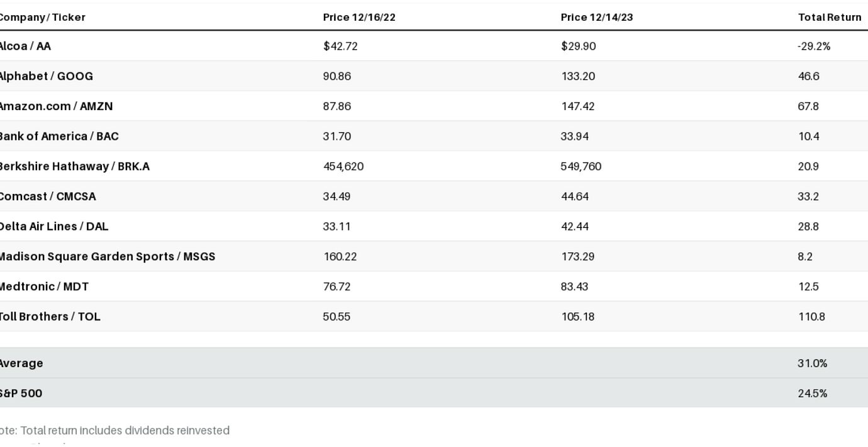Click the S&P 500 summary row label
This screenshot has height=447, width=868.
(x=21, y=393)
